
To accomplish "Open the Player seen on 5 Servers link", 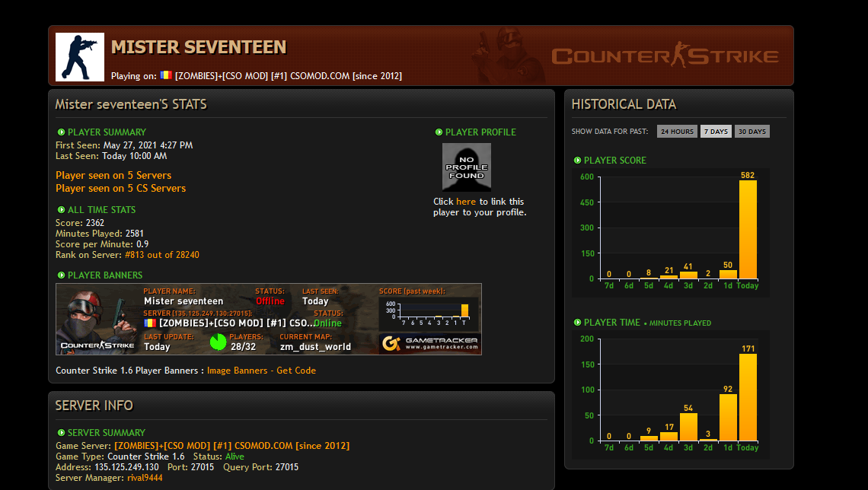I will click(x=113, y=175).
